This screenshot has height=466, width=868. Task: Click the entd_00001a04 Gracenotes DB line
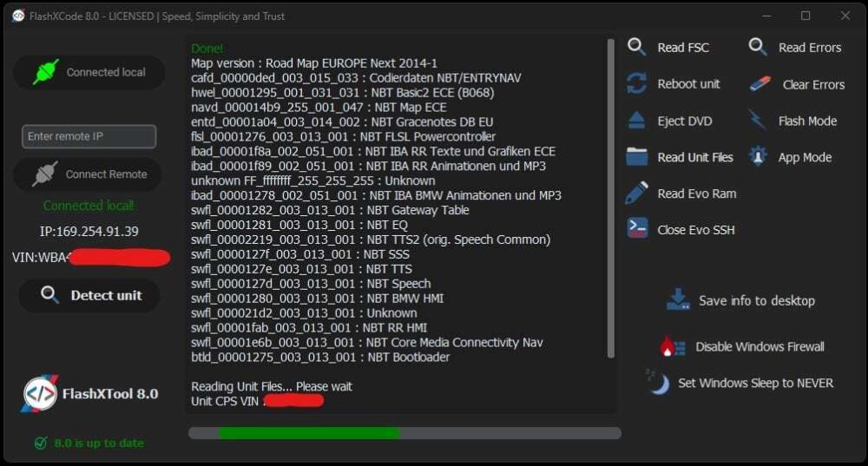[342, 121]
